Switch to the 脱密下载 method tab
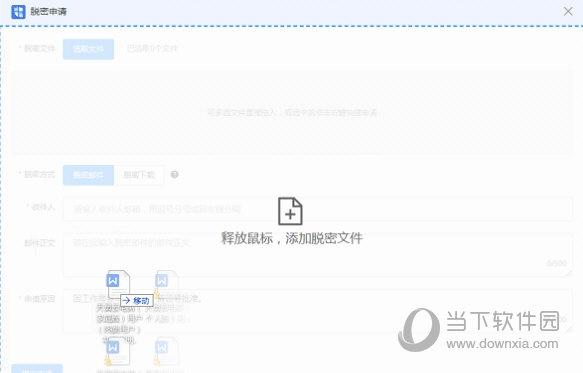 (x=139, y=175)
